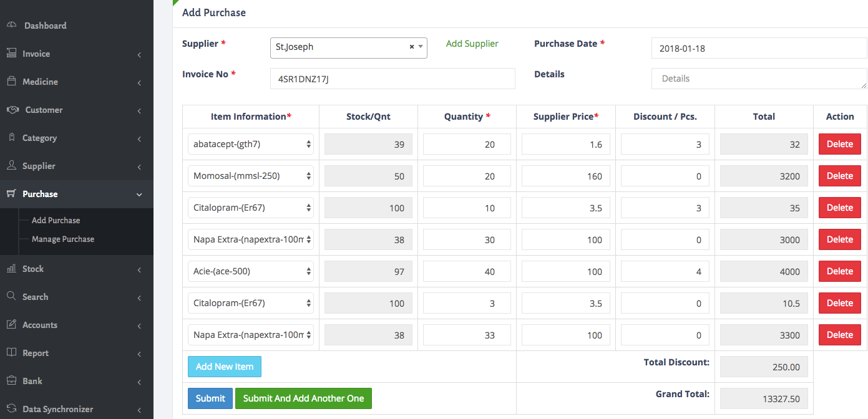Click the Invoice sidebar icon
Viewport: 868px width, 419px height.
coord(11,53)
